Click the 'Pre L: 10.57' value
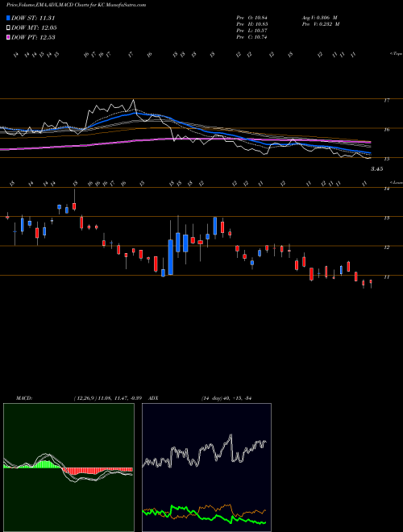Viewport: 403px width, 532px height. 251,31
